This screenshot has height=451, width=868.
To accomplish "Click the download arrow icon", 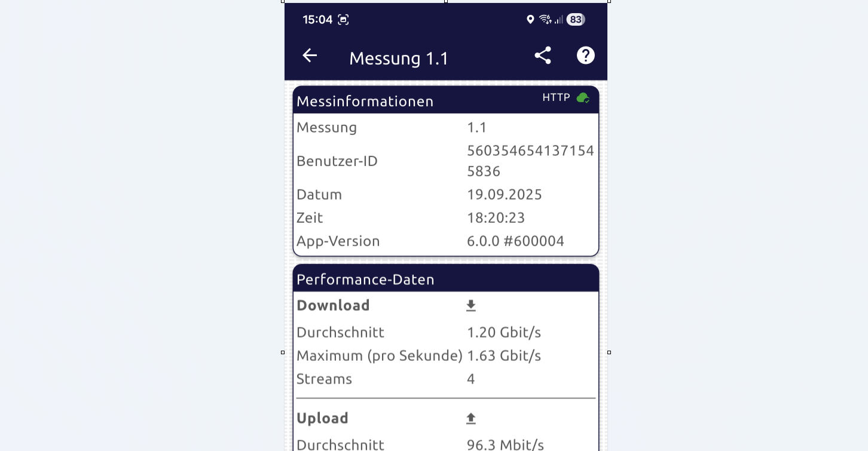I will pyautogui.click(x=471, y=306).
